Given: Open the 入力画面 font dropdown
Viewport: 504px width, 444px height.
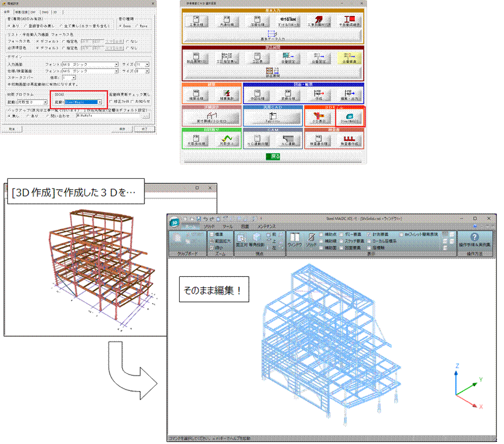Looking at the screenshot, I should pos(116,64).
